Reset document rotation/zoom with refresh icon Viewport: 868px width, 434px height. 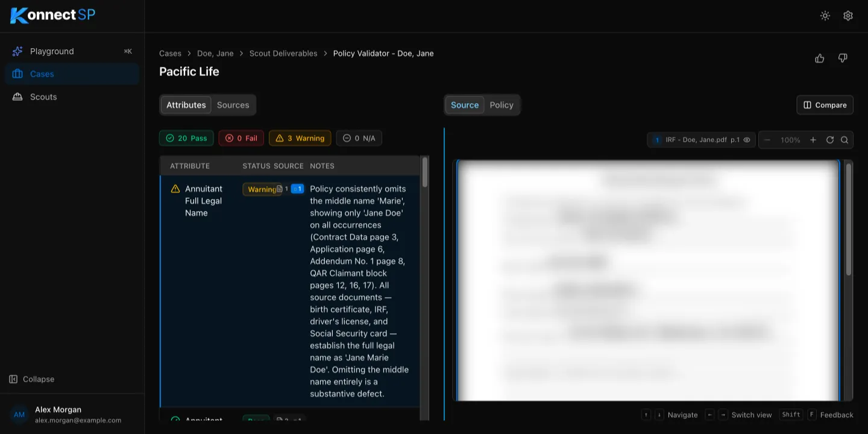click(830, 140)
